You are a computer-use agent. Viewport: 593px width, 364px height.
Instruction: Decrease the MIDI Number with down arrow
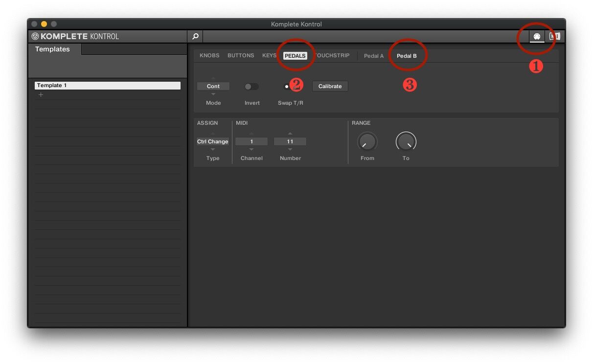[x=290, y=149]
